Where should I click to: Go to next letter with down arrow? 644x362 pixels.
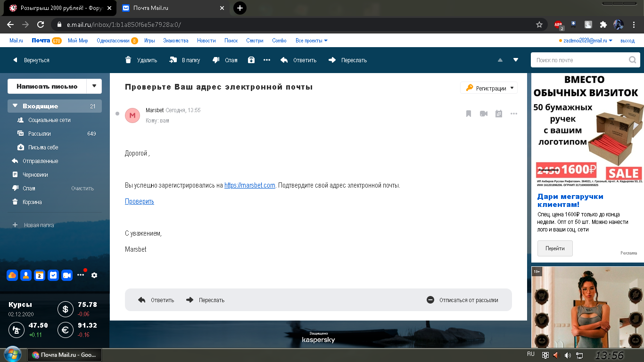[516, 60]
